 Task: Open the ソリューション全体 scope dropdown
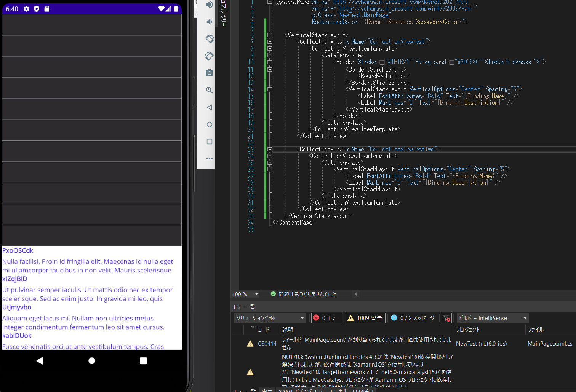[x=269, y=318]
